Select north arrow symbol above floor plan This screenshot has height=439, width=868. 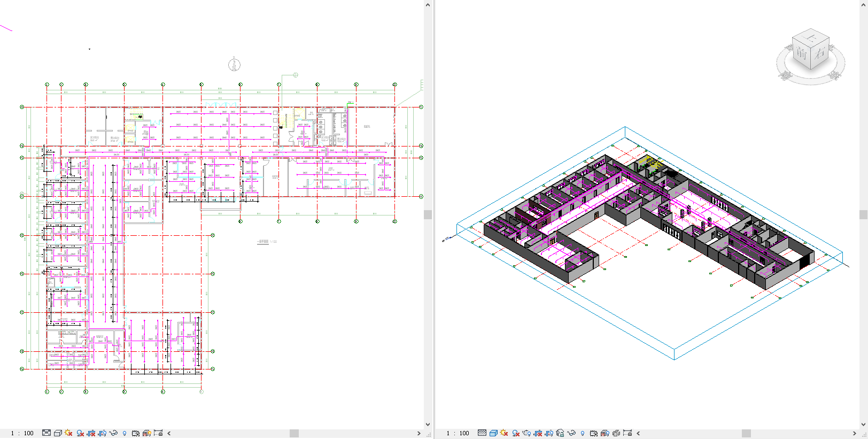pos(234,64)
